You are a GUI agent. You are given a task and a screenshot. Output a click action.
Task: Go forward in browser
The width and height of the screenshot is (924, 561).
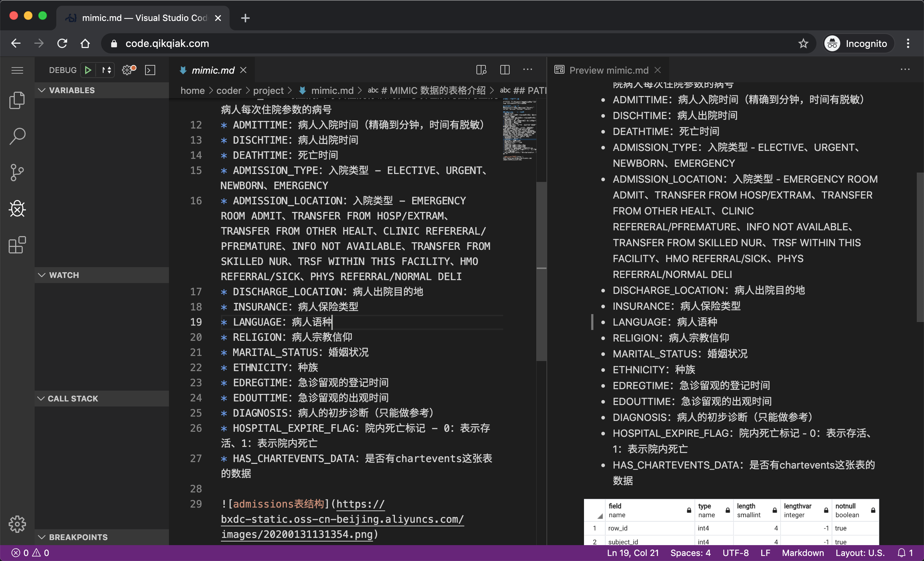pyautogui.click(x=39, y=43)
